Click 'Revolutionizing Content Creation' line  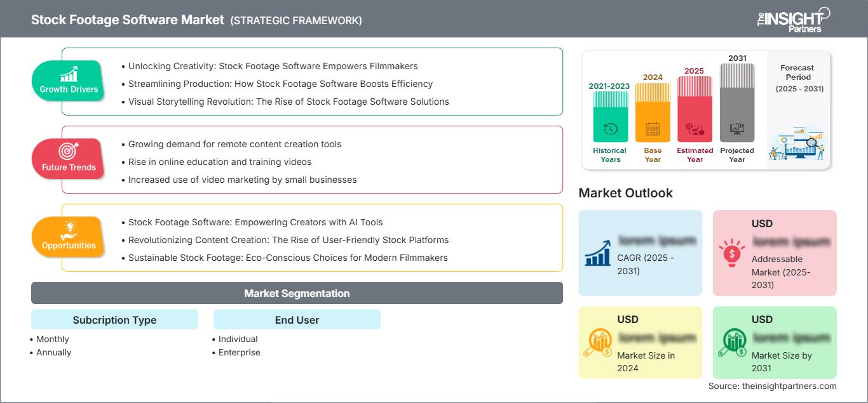point(288,240)
